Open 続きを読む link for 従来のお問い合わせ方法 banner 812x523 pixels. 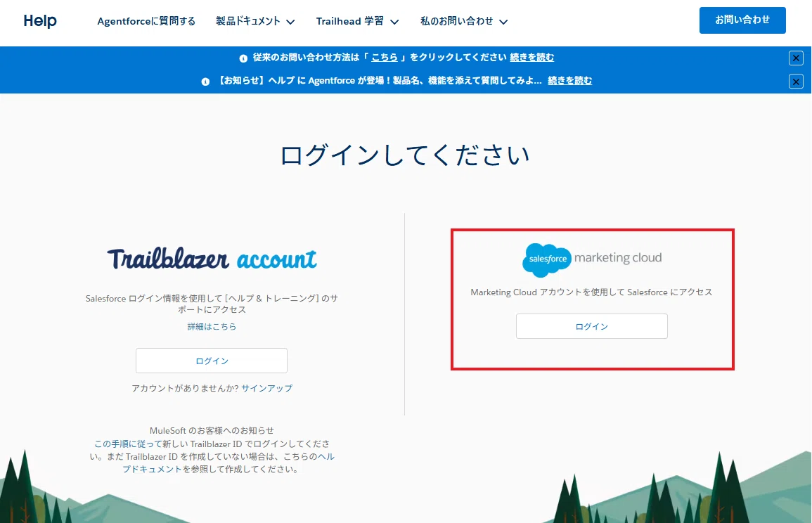coord(531,58)
